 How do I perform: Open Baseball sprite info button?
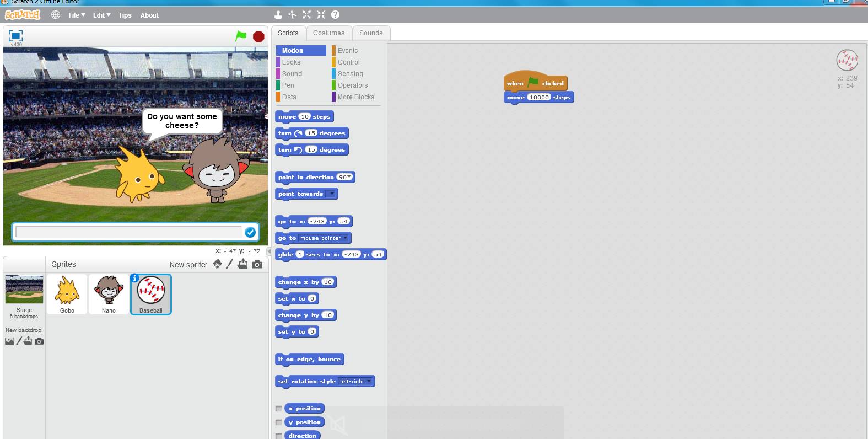[134, 278]
